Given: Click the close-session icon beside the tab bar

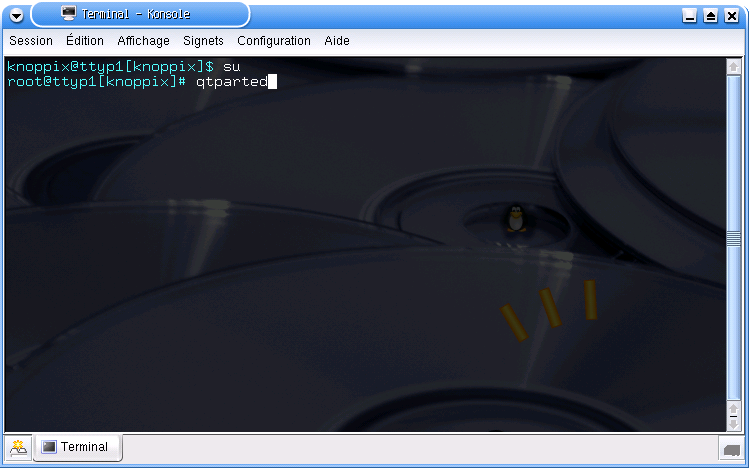Looking at the screenshot, I should pos(731,449).
